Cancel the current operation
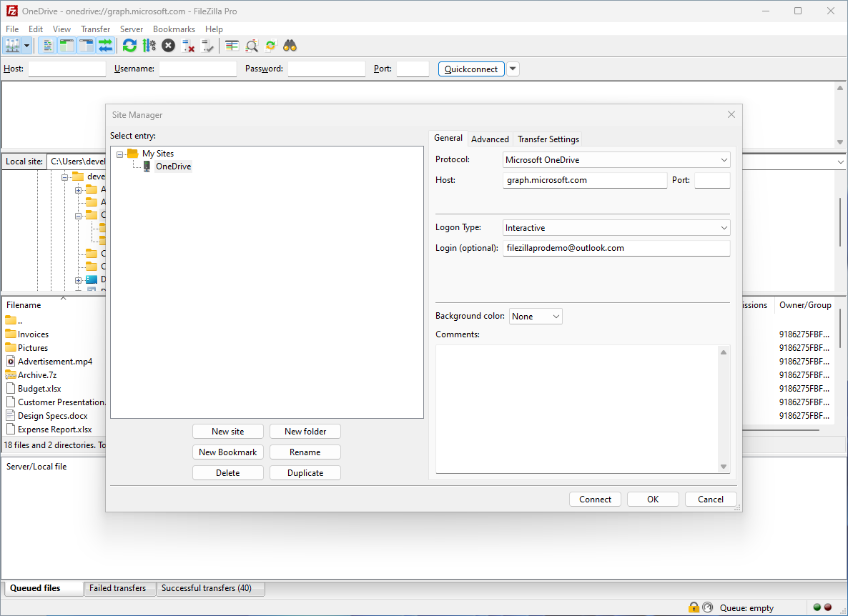Viewport: 848px width, 616px height. click(x=168, y=45)
